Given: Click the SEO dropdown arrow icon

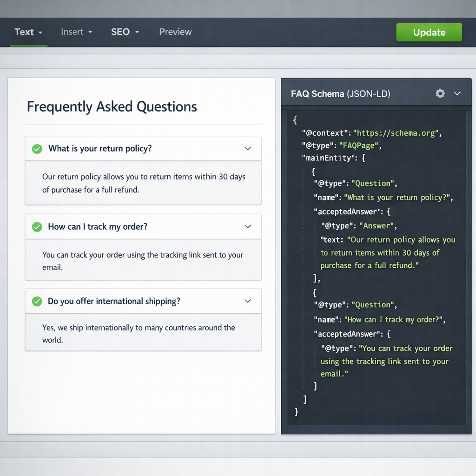Looking at the screenshot, I should pos(138,32).
